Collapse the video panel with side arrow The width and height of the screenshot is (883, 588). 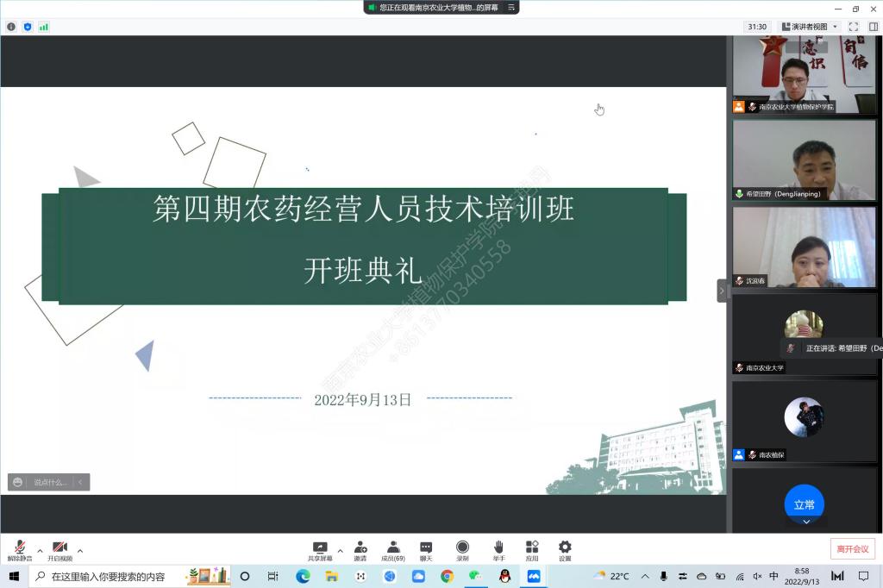pyautogui.click(x=722, y=291)
